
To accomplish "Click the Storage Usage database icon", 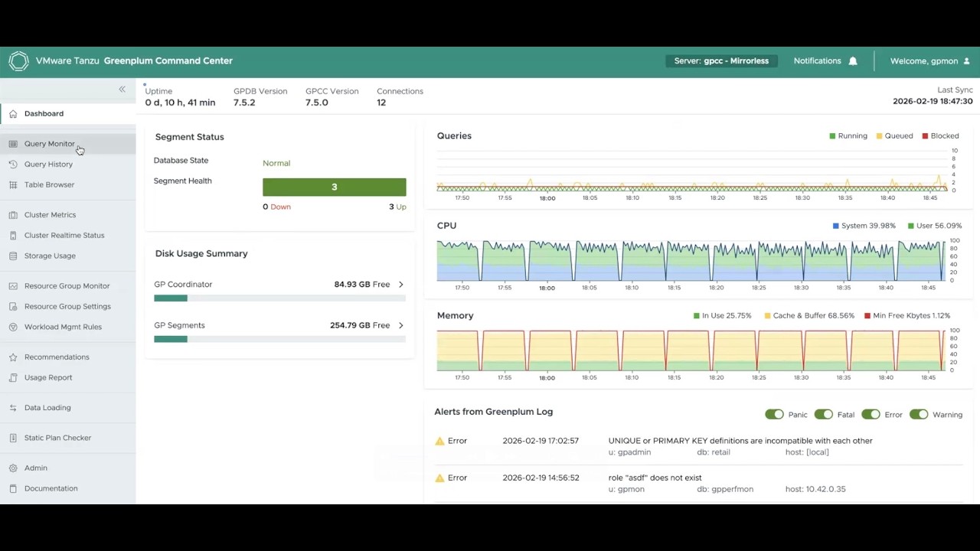I will coord(13,256).
